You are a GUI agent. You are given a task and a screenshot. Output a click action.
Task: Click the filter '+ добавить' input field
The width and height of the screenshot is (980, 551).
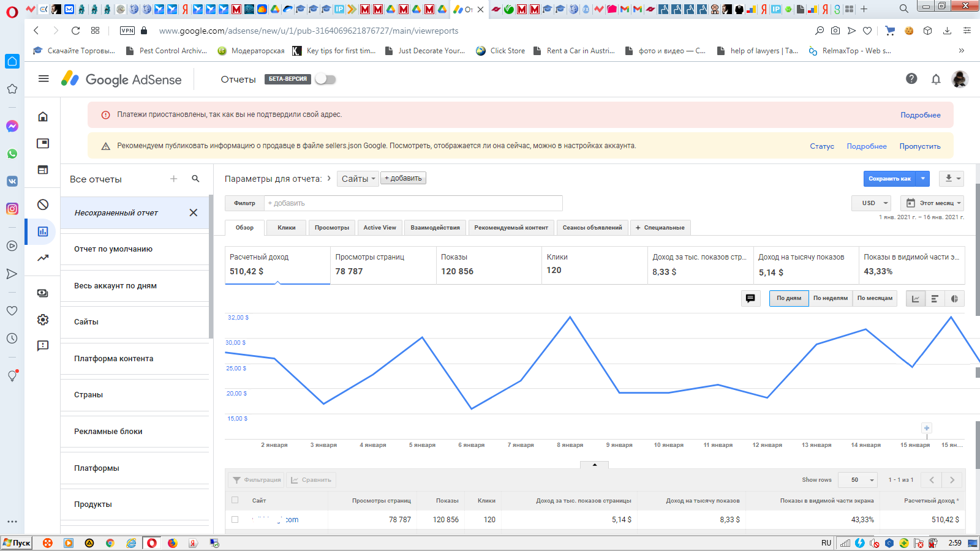coord(413,203)
